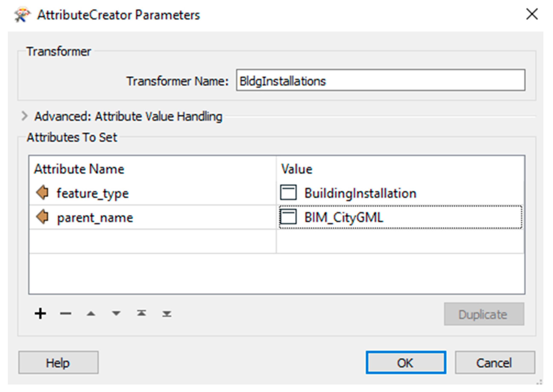Move row to top icon

[x=142, y=313]
